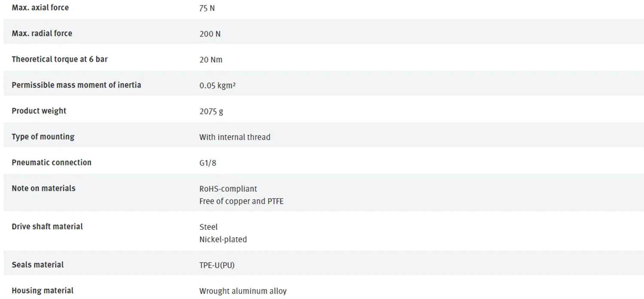Click the 'Free of copper and PTFE' text
The image size is (644, 299).
[241, 201]
